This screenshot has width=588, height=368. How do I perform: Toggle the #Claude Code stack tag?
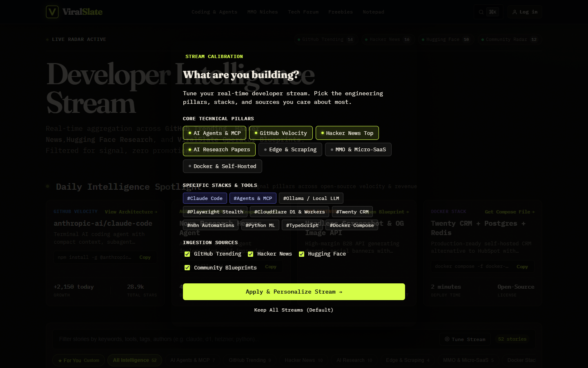point(205,198)
